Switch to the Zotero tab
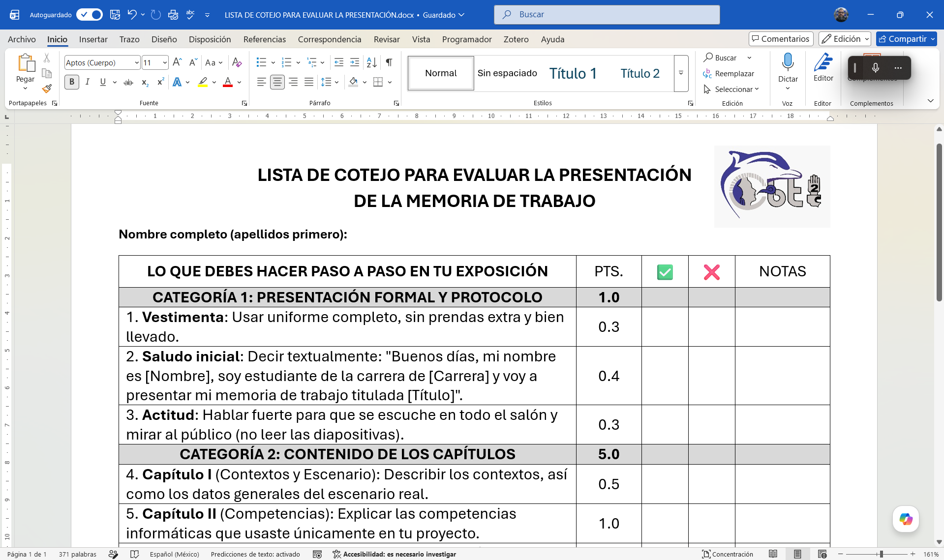 click(x=516, y=39)
